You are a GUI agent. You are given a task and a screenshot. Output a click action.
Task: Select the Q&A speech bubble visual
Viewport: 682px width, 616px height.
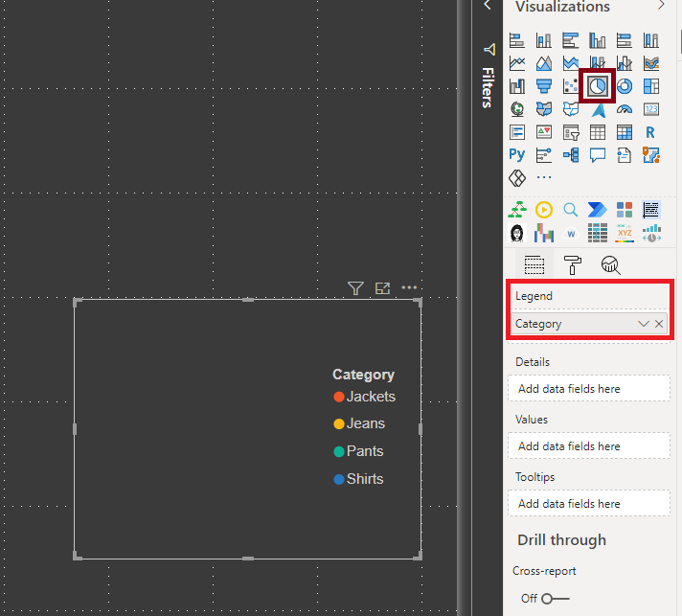coord(597,155)
